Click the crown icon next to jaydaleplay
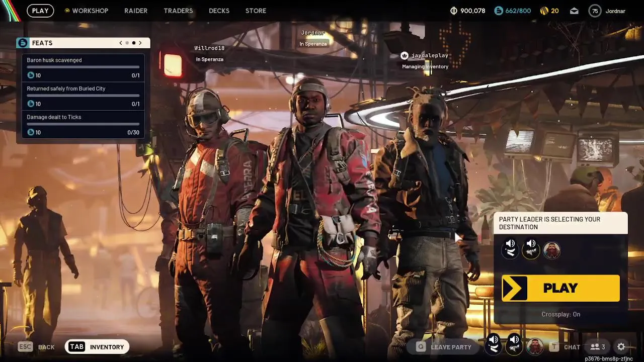The image size is (644, 362). pos(404,55)
